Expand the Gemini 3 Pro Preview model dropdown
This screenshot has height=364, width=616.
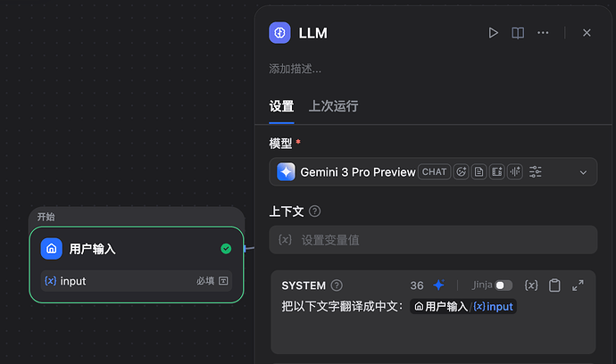tap(583, 172)
